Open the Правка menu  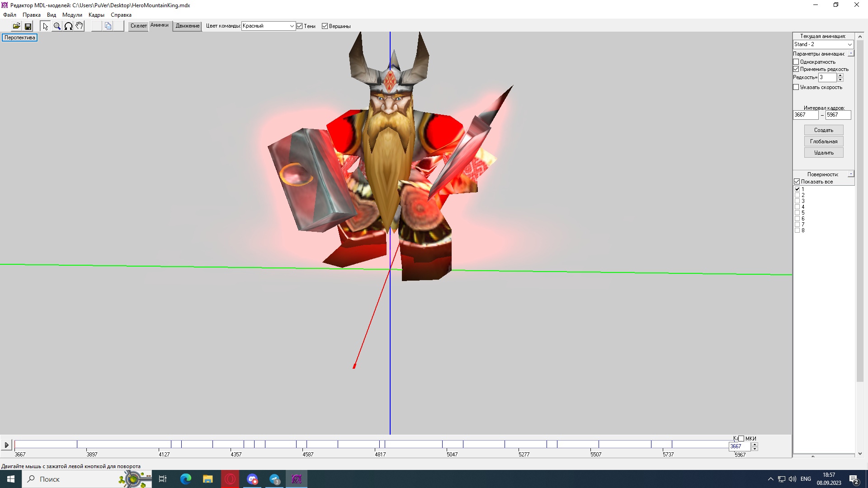[32, 15]
